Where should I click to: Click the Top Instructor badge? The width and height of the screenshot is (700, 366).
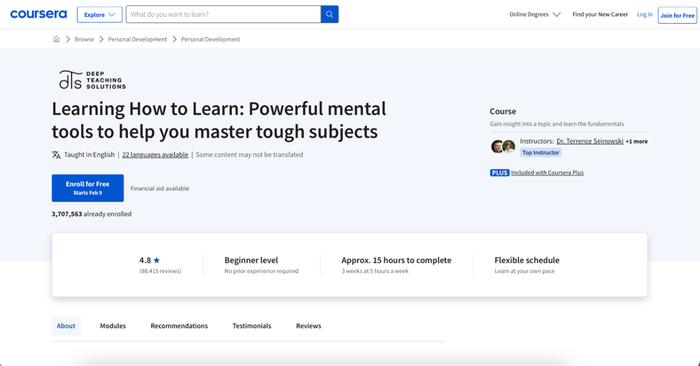540,153
